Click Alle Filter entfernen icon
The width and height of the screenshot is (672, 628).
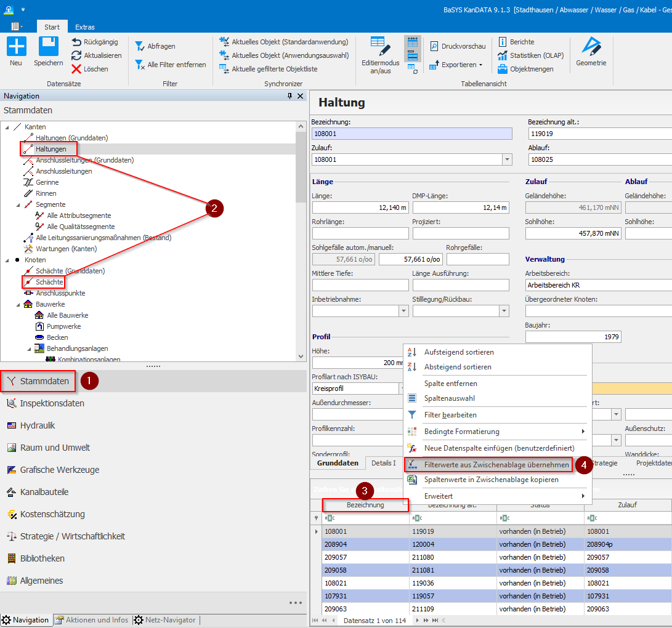click(x=140, y=65)
